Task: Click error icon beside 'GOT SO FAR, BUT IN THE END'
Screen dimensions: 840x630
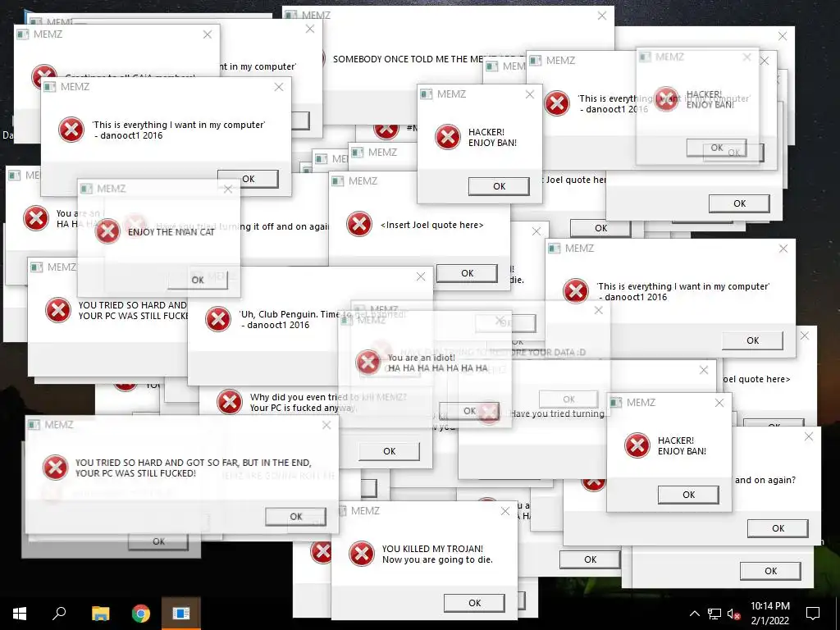Action: click(x=56, y=468)
